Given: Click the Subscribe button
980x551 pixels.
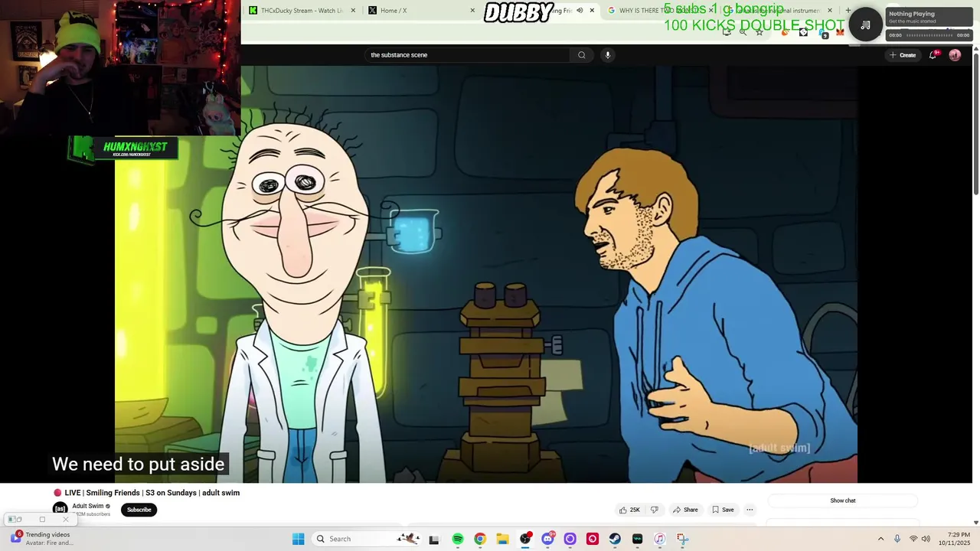Looking at the screenshot, I should click(139, 510).
